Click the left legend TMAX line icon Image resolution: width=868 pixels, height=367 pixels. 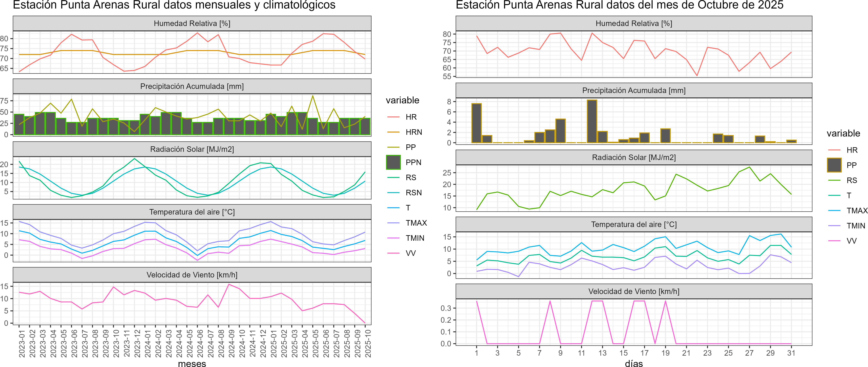393,223
